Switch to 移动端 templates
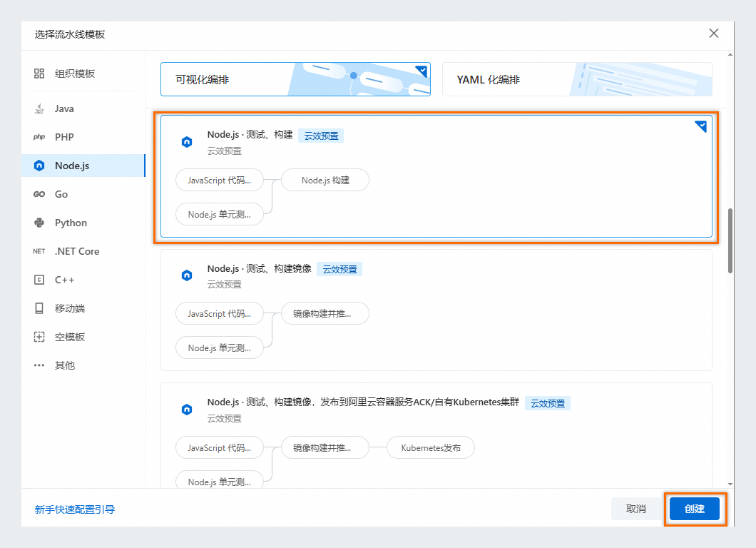Viewport: 756px width, 548px height. (83, 308)
